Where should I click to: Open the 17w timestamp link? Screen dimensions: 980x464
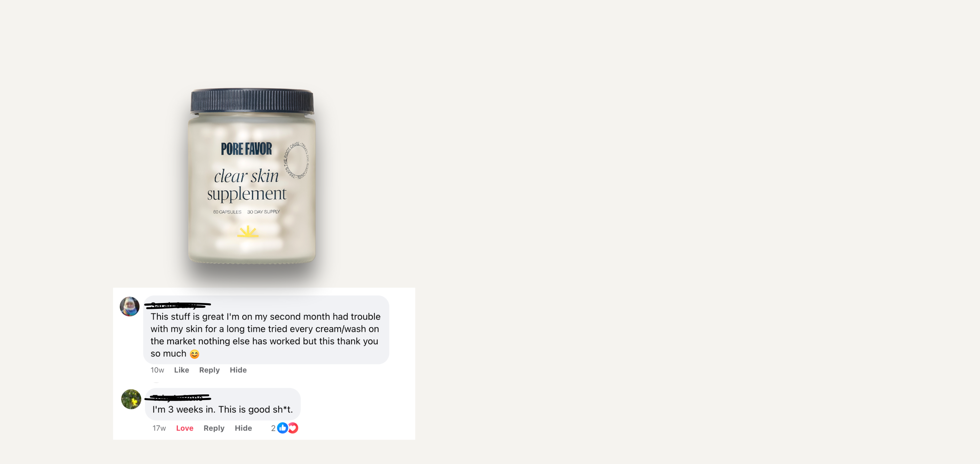coord(159,428)
